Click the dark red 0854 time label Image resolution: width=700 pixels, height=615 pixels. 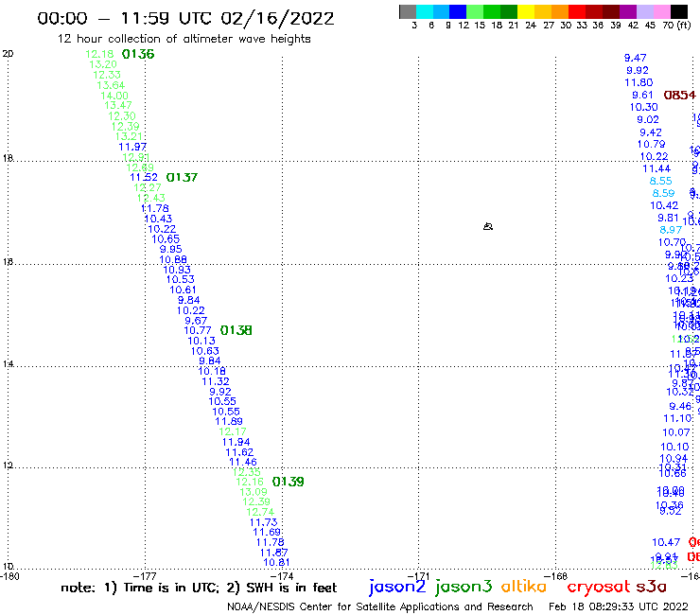click(x=679, y=96)
